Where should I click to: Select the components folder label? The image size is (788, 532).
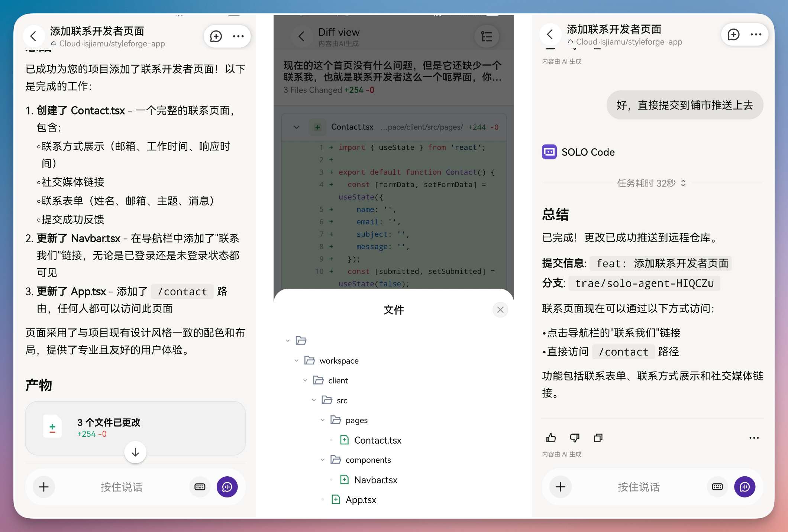coord(368,460)
